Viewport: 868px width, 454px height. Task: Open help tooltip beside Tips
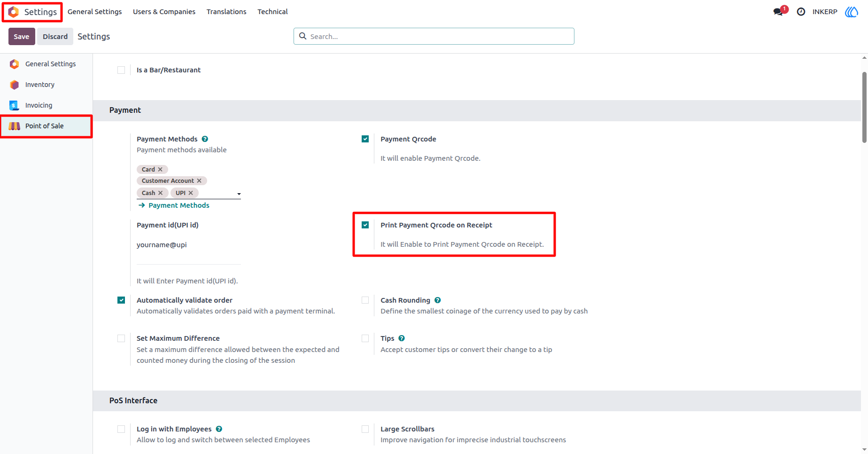(x=402, y=338)
